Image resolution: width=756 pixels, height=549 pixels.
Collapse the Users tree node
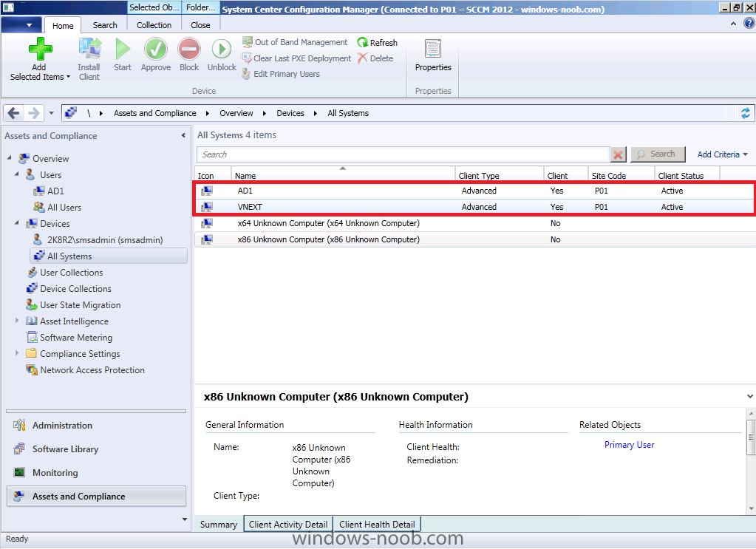(x=17, y=174)
